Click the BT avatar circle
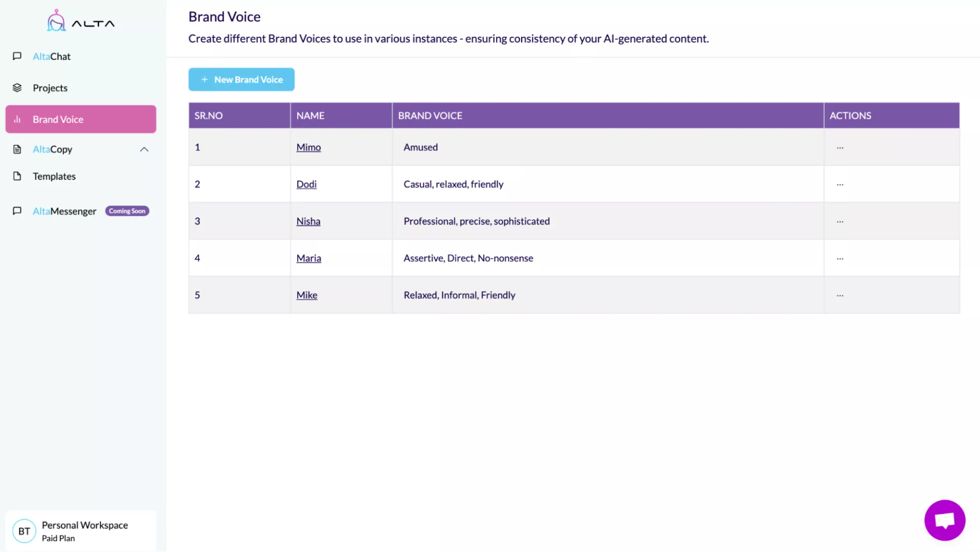Screen dimensions: 980x552 click(x=24, y=531)
